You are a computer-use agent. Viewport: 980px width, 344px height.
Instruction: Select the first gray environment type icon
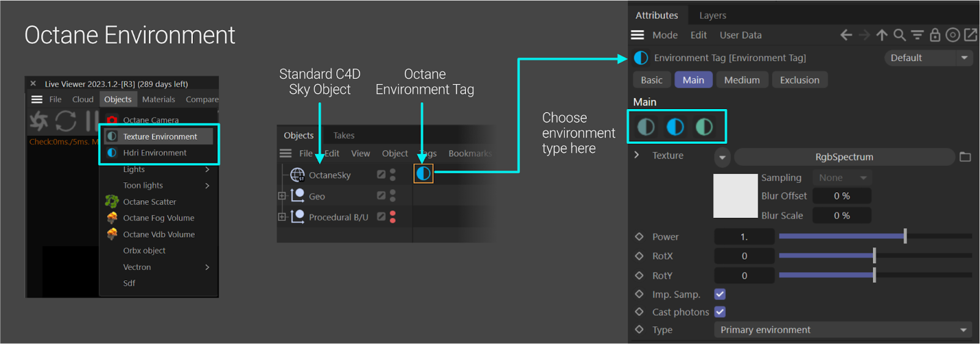(x=646, y=127)
